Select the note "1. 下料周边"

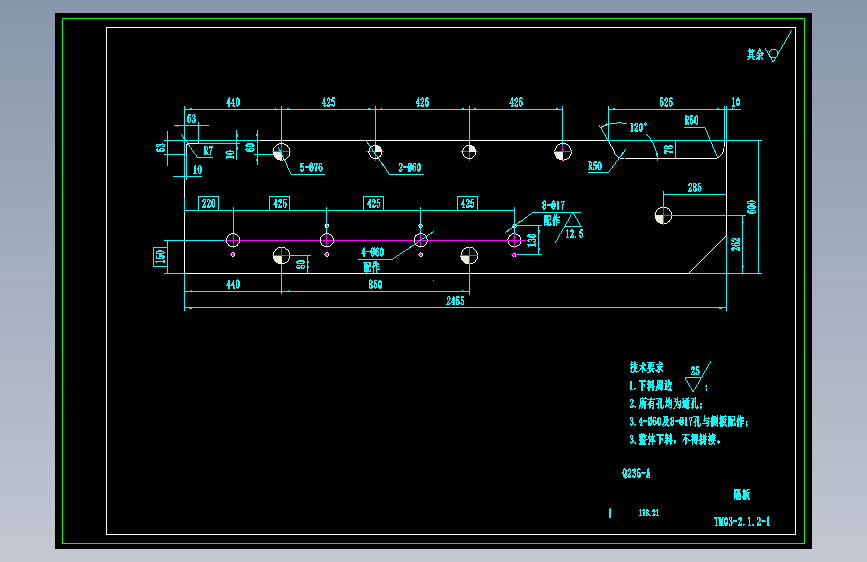point(651,386)
